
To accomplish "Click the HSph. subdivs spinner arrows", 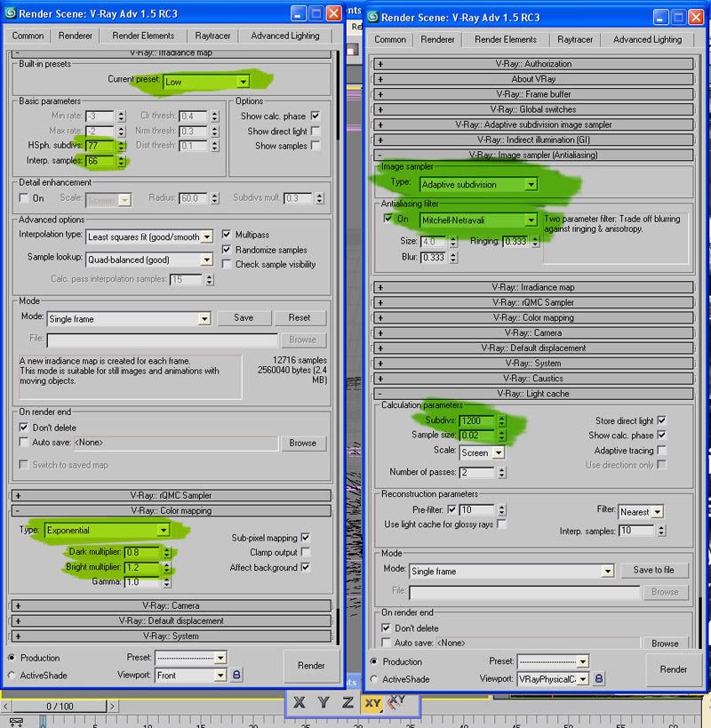I will click(x=121, y=146).
